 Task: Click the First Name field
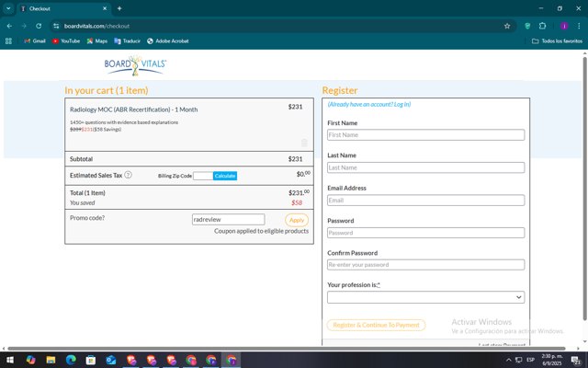pos(425,135)
